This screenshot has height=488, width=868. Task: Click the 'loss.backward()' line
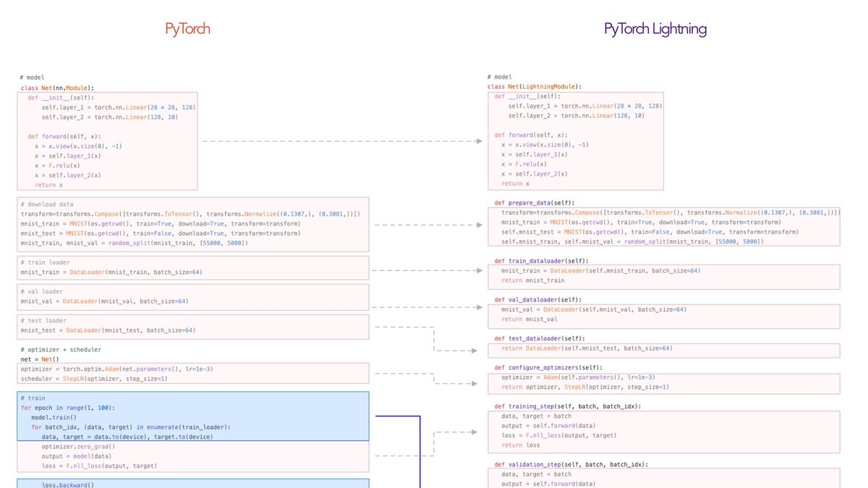[68, 485]
